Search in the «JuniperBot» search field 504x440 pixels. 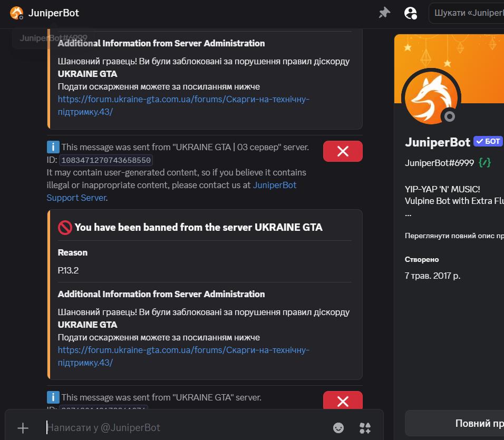467,13
